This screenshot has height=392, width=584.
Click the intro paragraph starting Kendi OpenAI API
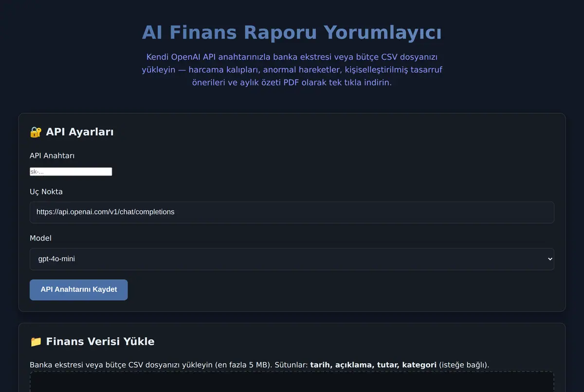tap(292, 70)
